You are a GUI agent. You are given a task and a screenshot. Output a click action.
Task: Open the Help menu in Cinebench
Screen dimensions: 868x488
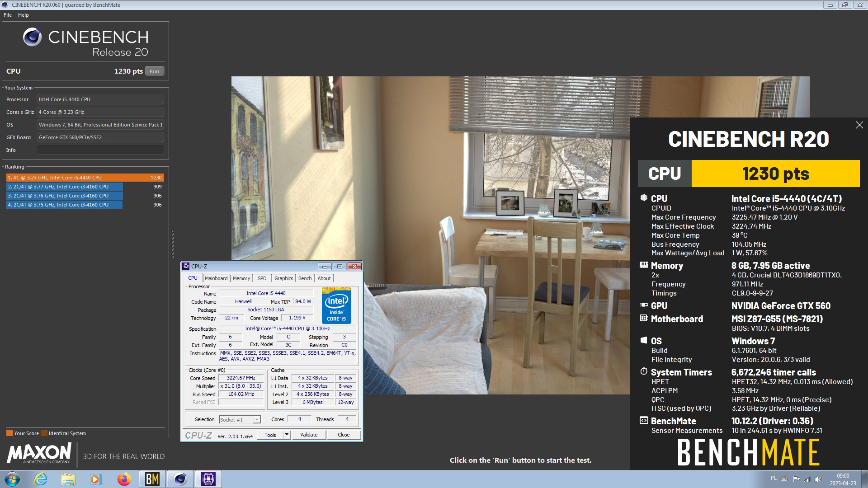[24, 15]
